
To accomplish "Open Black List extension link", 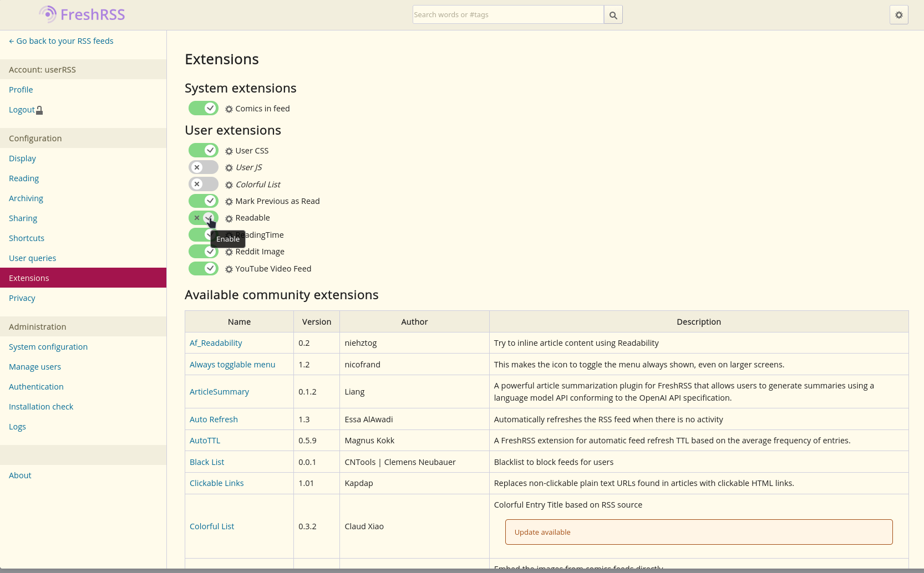I will pos(207,462).
